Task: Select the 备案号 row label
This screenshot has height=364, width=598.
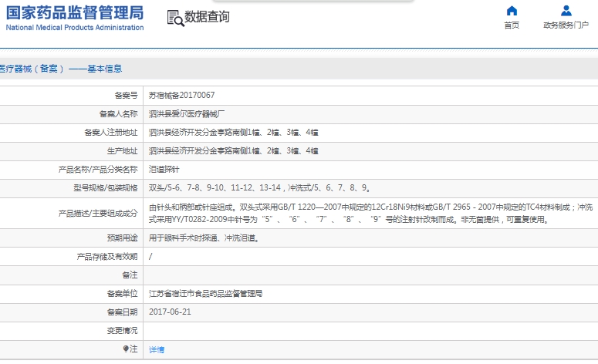Action: point(126,96)
